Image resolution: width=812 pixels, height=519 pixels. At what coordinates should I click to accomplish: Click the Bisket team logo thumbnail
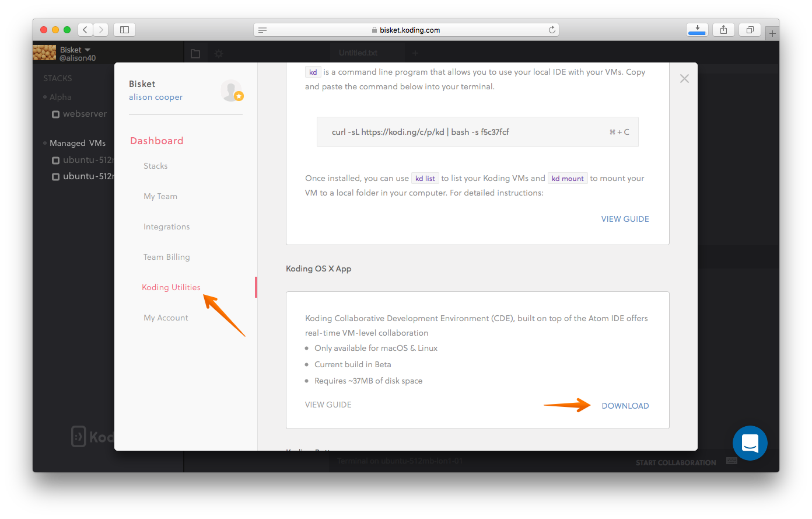point(44,53)
